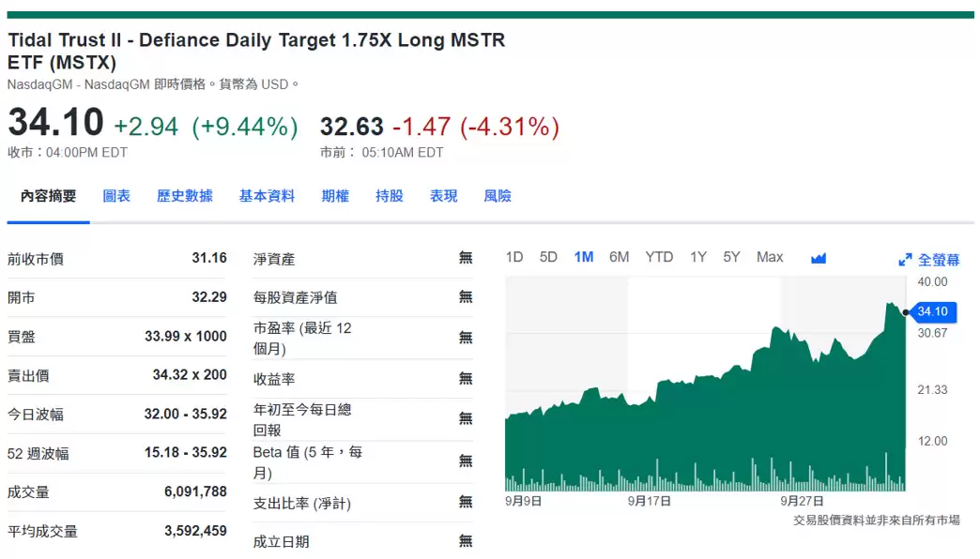980x559 pixels.
Task: Click the 全螢幕 link
Action: [939, 260]
